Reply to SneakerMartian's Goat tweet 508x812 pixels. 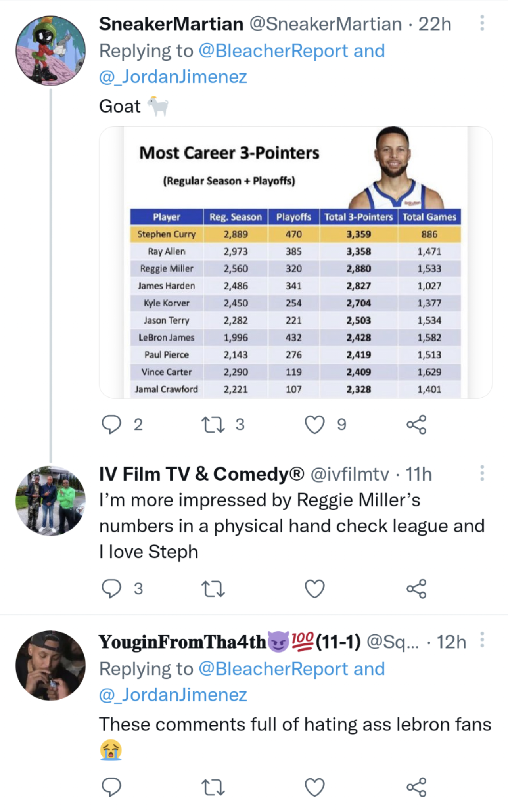111,425
